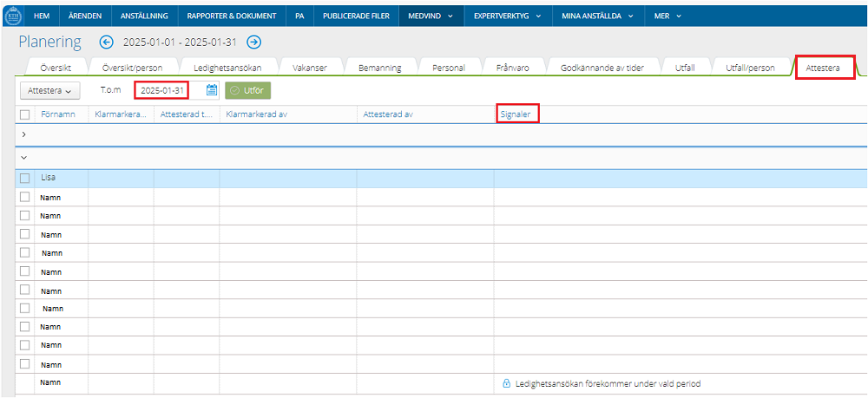Screen dimensions: 868x398
Task: Go to previous period with left arrow
Action: 107,42
